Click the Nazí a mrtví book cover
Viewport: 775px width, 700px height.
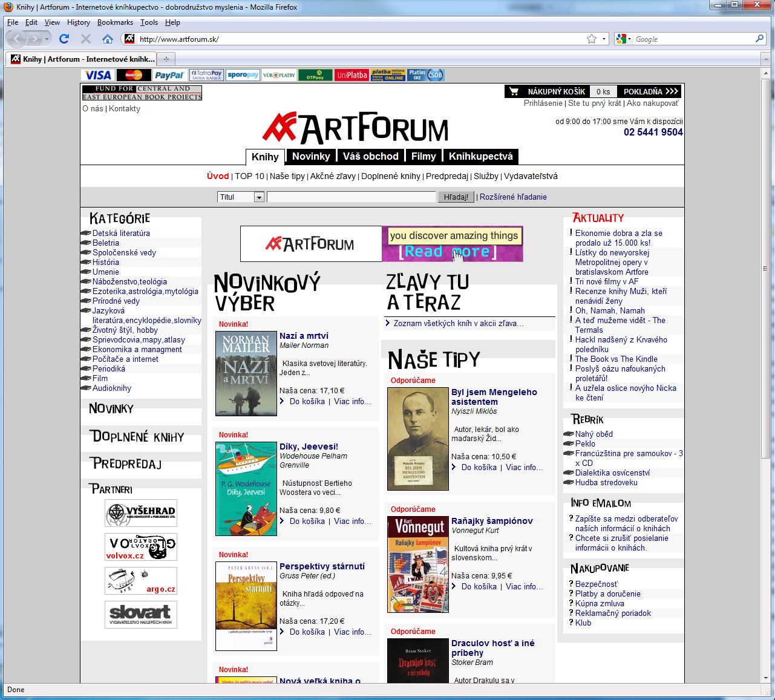246,373
